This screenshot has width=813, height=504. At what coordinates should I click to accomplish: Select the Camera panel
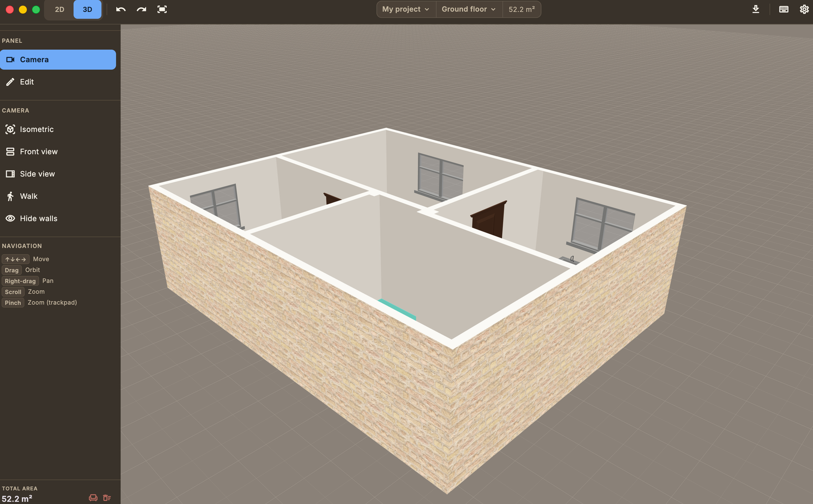(x=58, y=59)
